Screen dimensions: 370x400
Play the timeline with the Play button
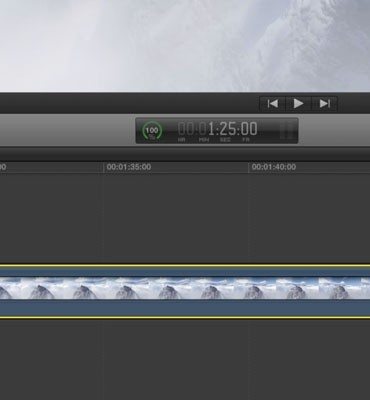point(298,104)
